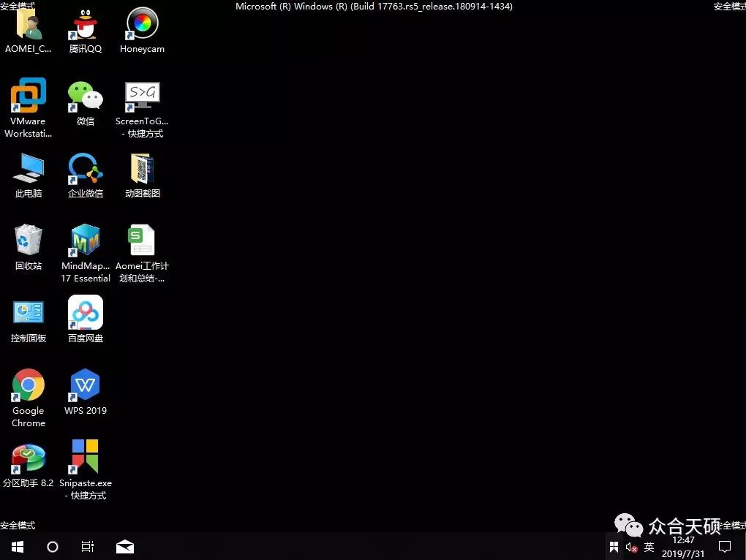Screen dimensions: 746x560
Task: Launch Tencent QQ (腾讯QQ) shortcut
Action: coord(85,25)
